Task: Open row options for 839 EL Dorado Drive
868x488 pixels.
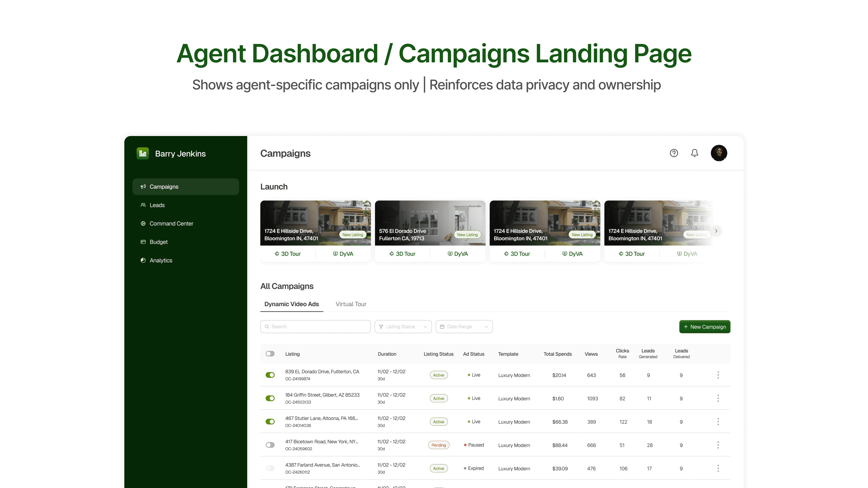Action: click(718, 375)
